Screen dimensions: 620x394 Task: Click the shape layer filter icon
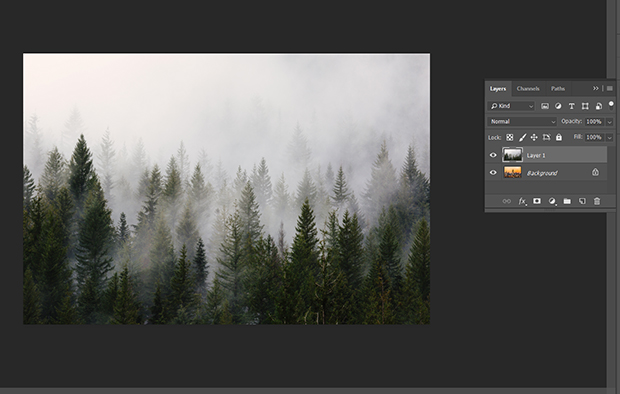pos(585,106)
